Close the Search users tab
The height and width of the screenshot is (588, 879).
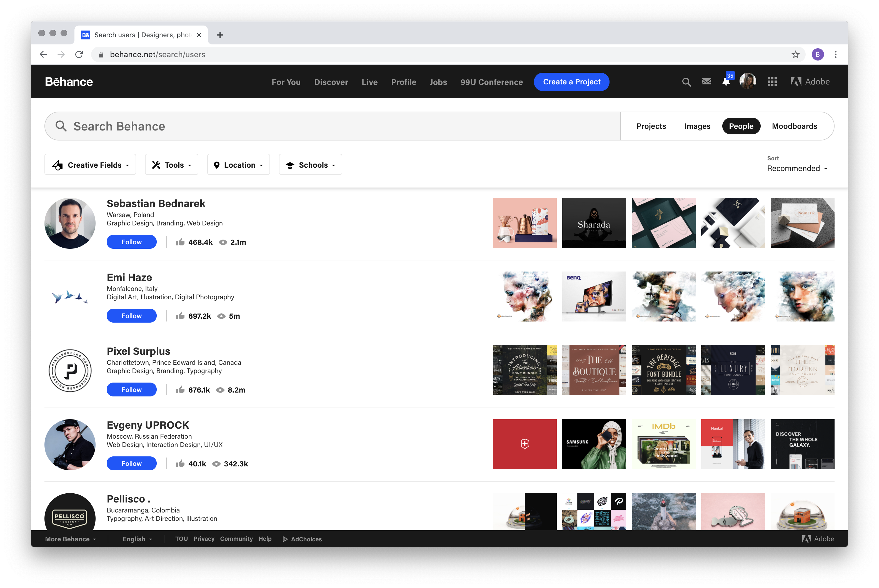[x=199, y=35]
